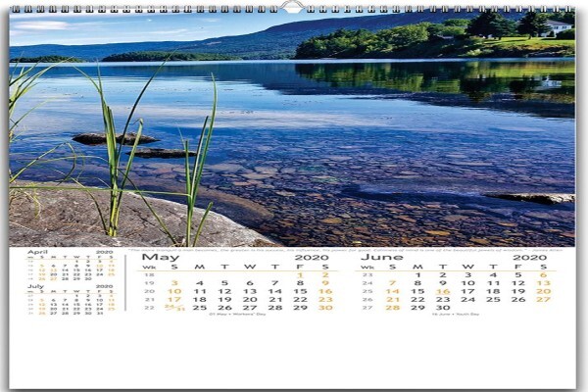This screenshot has width=588, height=392.
Task: Click the 2020 year beside April mini calendar
Action: coord(105,253)
